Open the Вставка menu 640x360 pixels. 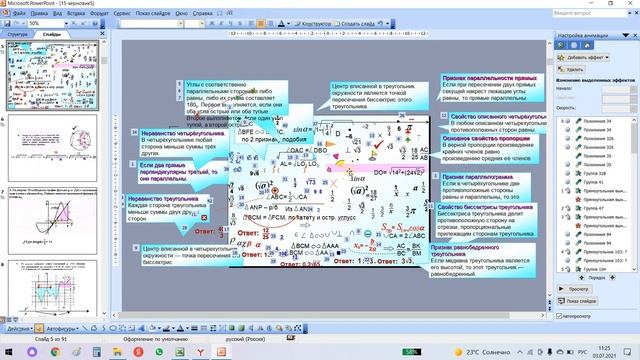coord(76,13)
